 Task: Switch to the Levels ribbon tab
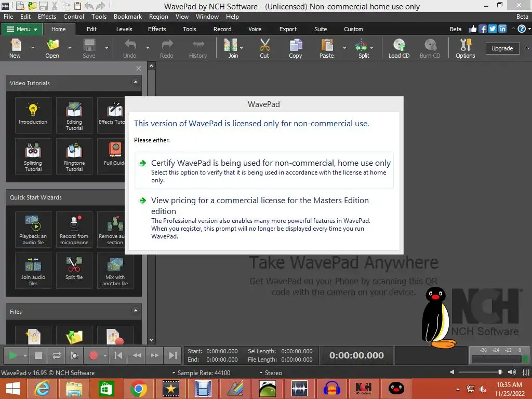pos(124,29)
